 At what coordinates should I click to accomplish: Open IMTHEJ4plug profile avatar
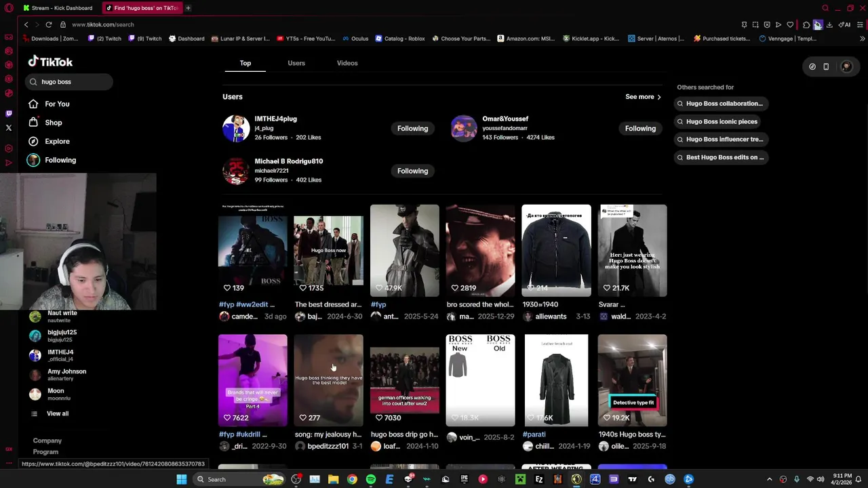click(236, 128)
